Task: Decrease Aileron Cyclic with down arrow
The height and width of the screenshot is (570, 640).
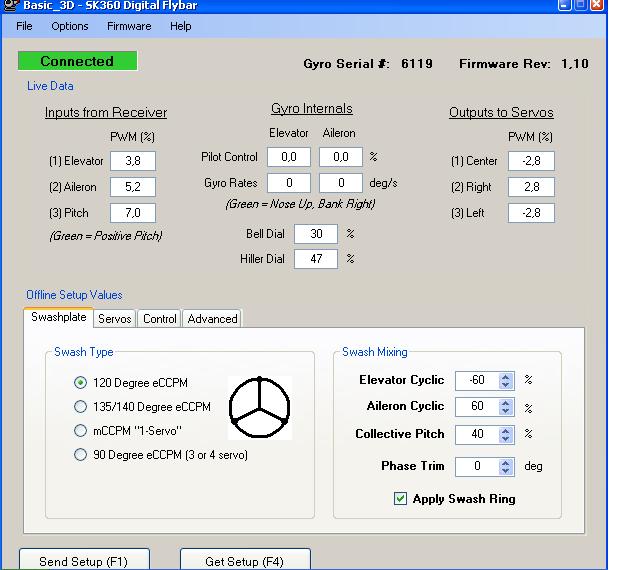Action: [505, 411]
